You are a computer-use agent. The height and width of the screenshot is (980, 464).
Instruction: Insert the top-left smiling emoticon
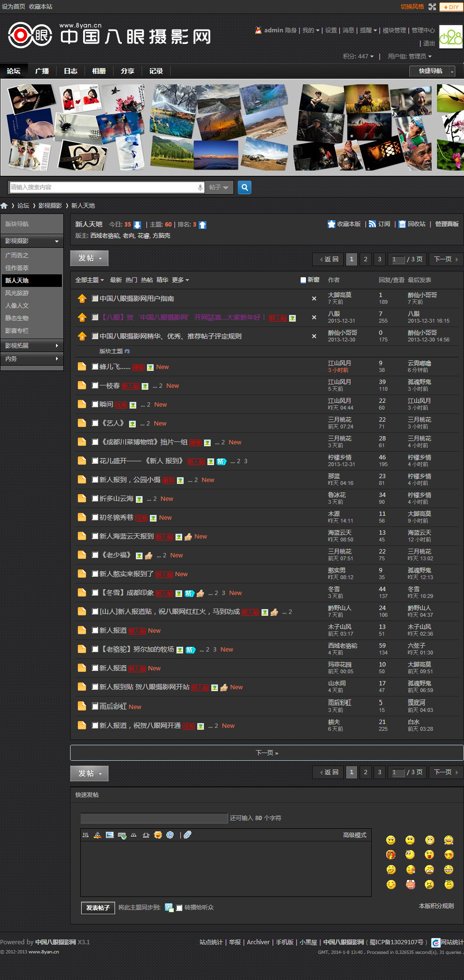[x=391, y=840]
